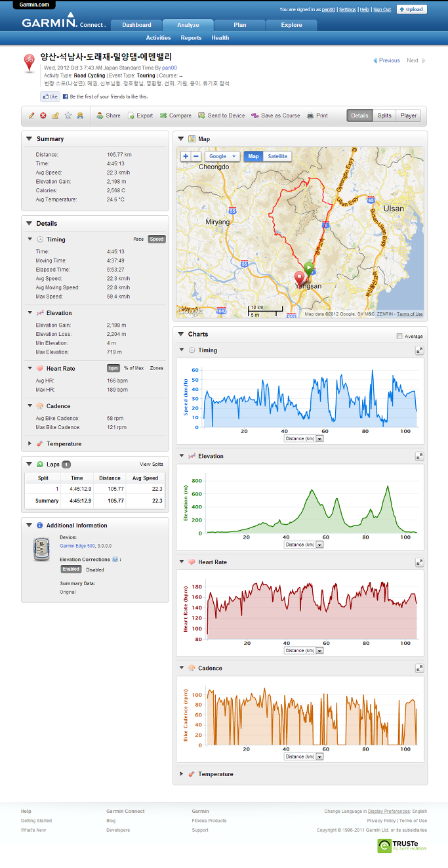Click the Garmin Connect logo
The width and height of the screenshot is (448, 868).
(63, 22)
